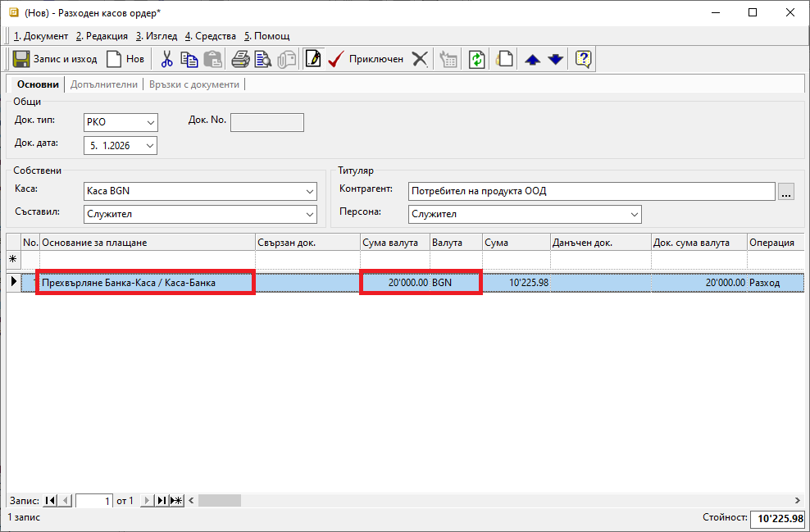810x532 pixels.
Task: Click the green Refresh icon
Action: (477, 59)
